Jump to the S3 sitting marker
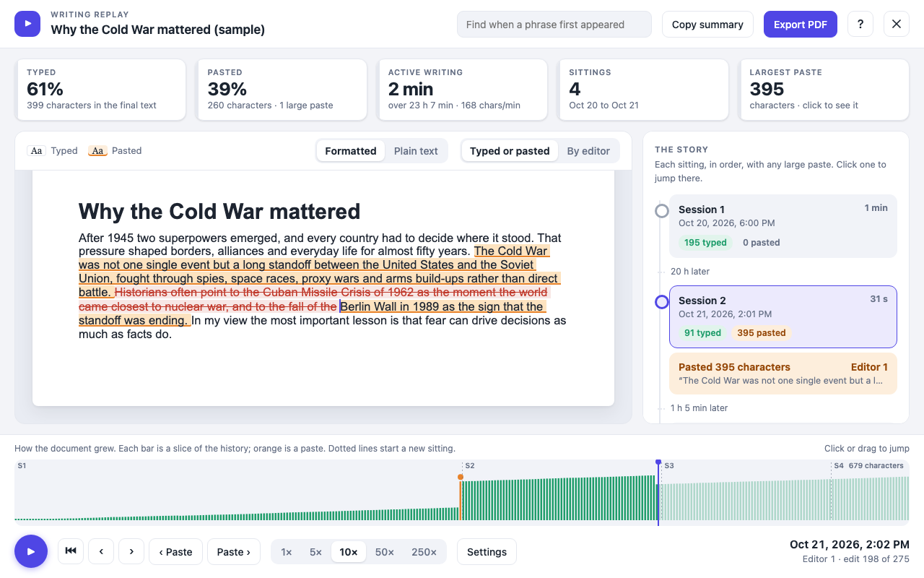This screenshot has height=578, width=924. pos(669,466)
